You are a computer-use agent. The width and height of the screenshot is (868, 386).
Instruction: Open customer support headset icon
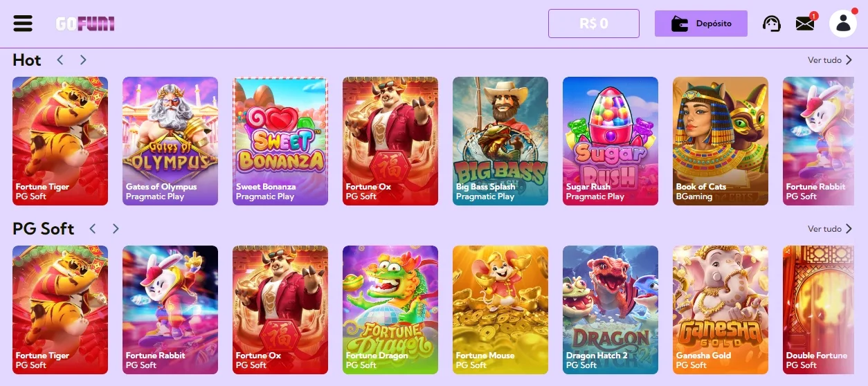pyautogui.click(x=772, y=24)
